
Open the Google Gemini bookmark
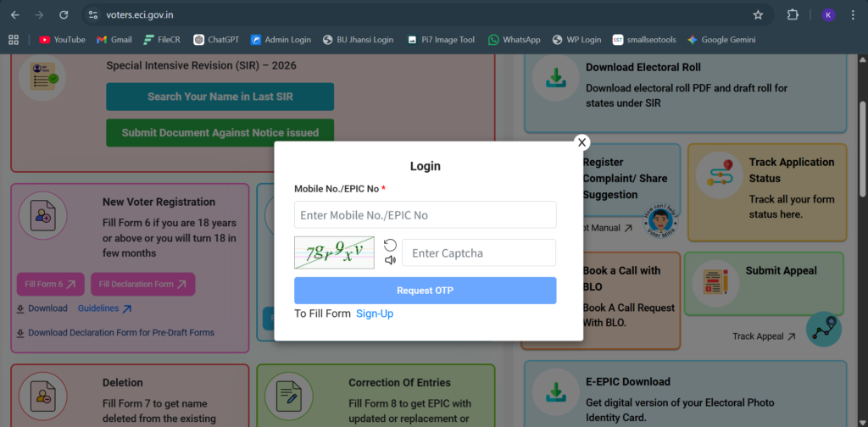coord(721,40)
